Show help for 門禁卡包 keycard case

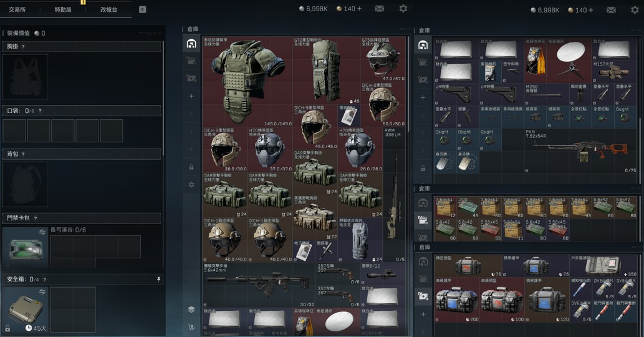click(36, 218)
